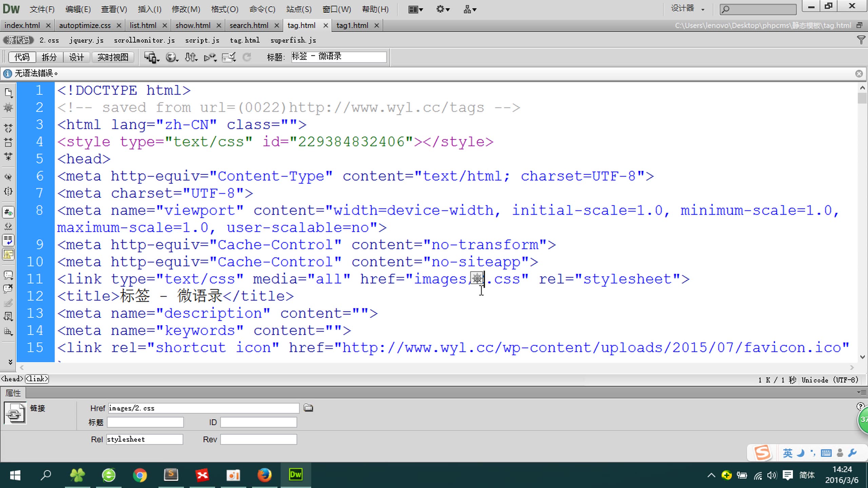868x488 pixels.
Task: Click the collapse full tag icon
Action: click(x=8, y=128)
